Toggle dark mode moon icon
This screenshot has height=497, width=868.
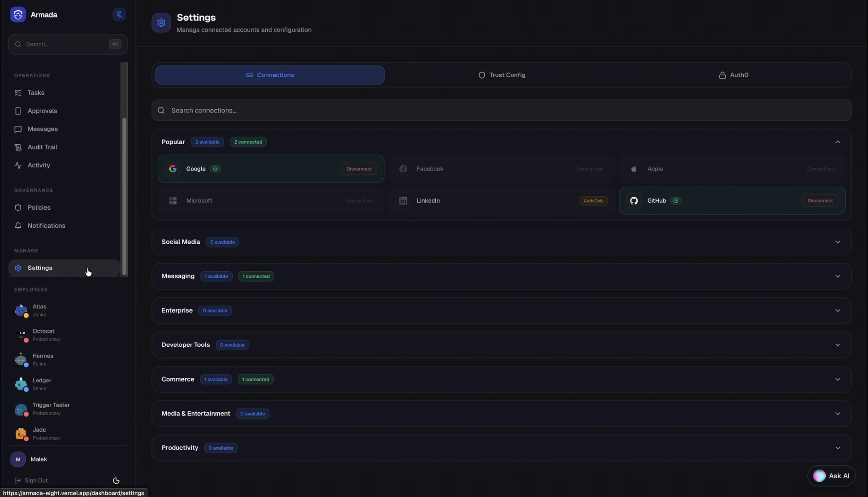click(116, 481)
